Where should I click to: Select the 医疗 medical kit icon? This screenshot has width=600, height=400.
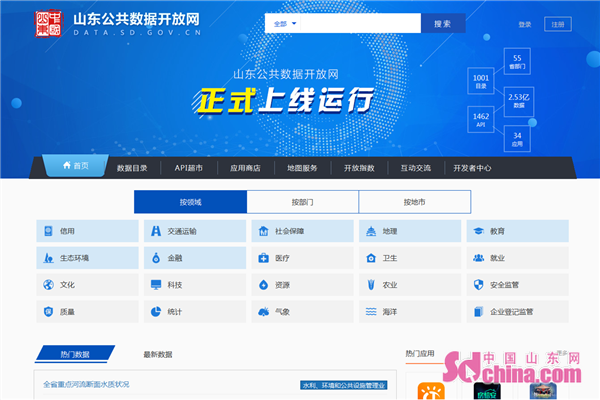[x=263, y=258]
